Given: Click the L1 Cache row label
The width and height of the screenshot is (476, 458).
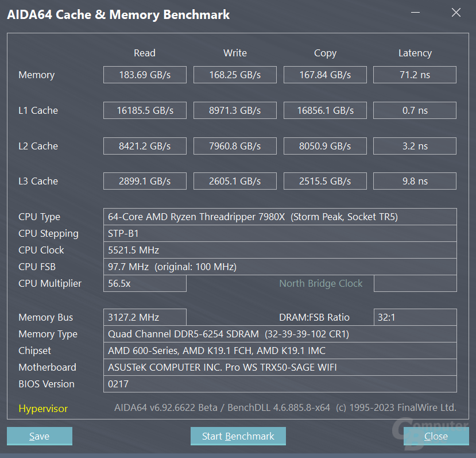Looking at the screenshot, I should tap(38, 110).
